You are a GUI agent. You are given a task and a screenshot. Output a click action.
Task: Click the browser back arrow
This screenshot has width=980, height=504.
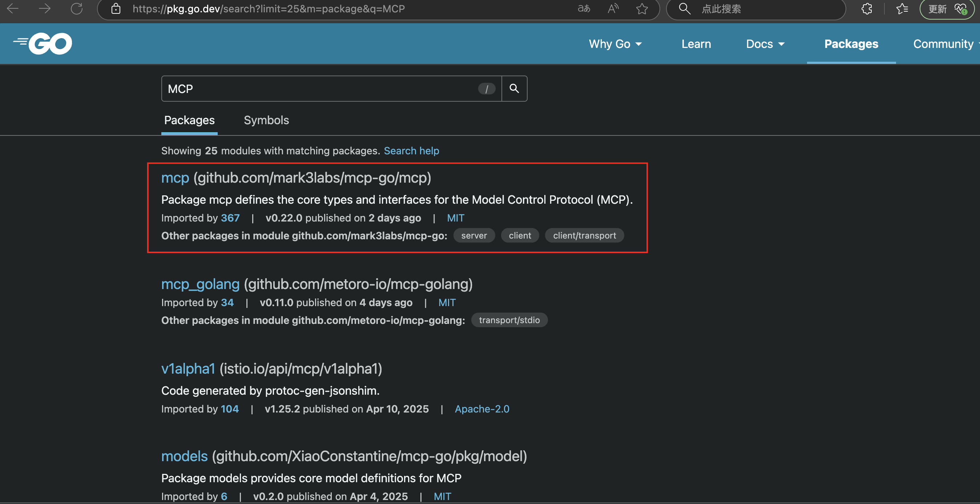(13, 9)
